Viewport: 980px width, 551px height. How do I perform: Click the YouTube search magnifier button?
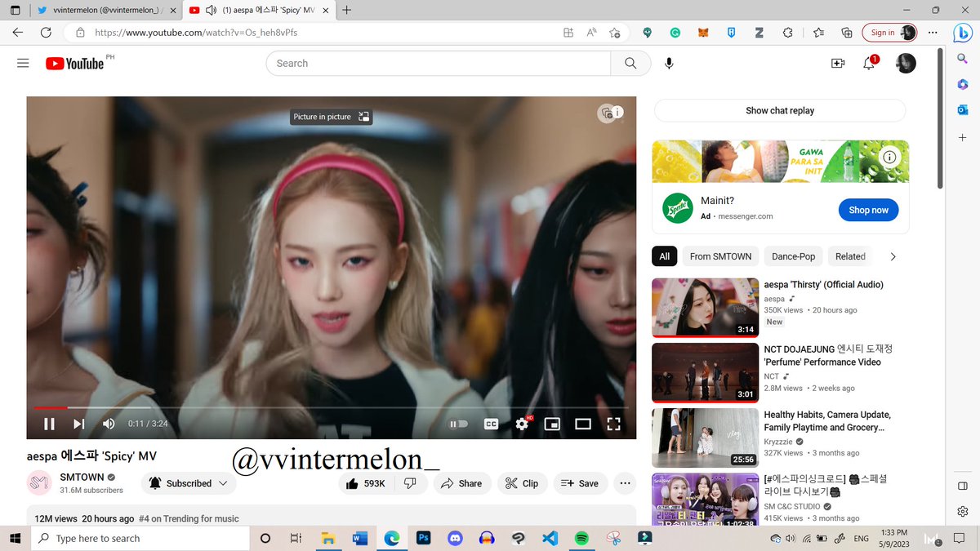click(630, 63)
